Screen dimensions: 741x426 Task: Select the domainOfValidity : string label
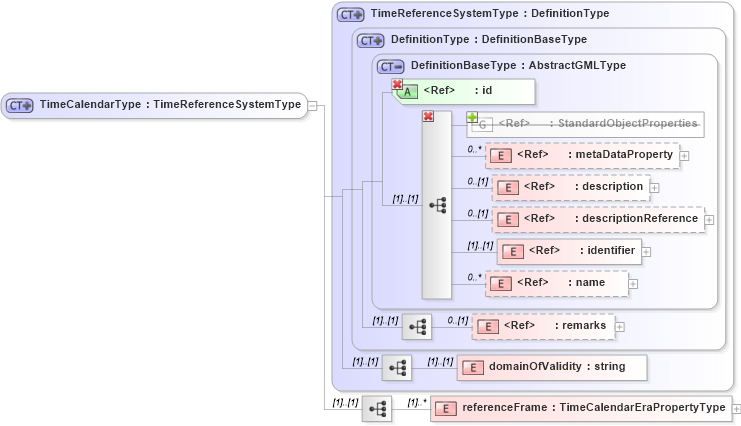557,366
